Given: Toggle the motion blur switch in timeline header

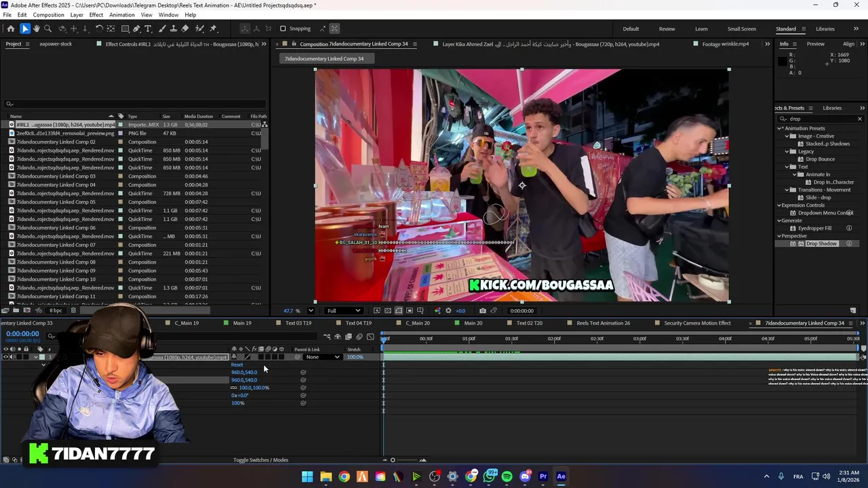Looking at the screenshot, I should [359, 337].
